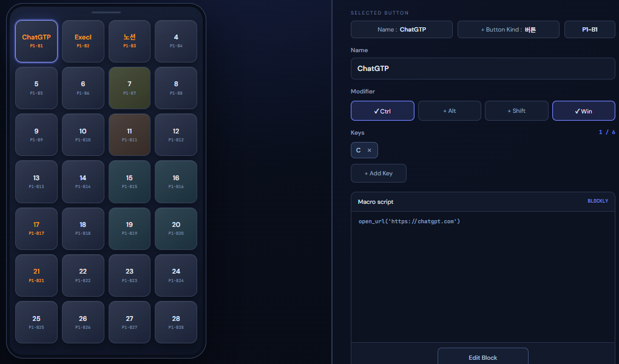Select pad button 24 (P1-B24)

(x=176, y=275)
